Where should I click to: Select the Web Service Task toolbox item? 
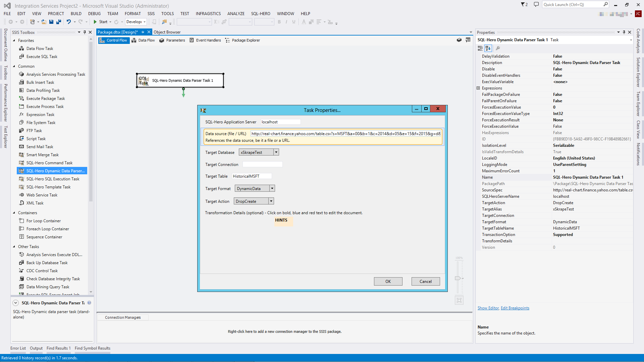tap(42, 195)
